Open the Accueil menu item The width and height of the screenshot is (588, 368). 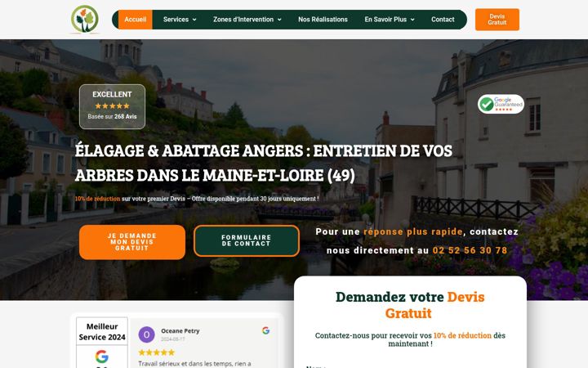[135, 20]
